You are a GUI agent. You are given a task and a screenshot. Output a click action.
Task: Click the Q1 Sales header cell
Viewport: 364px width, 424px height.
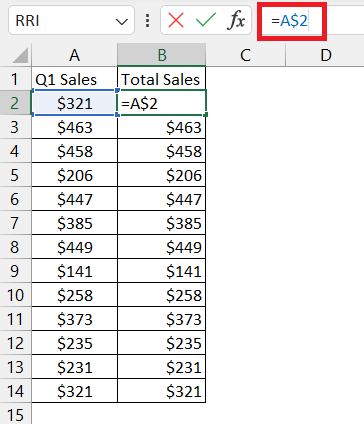(75, 79)
